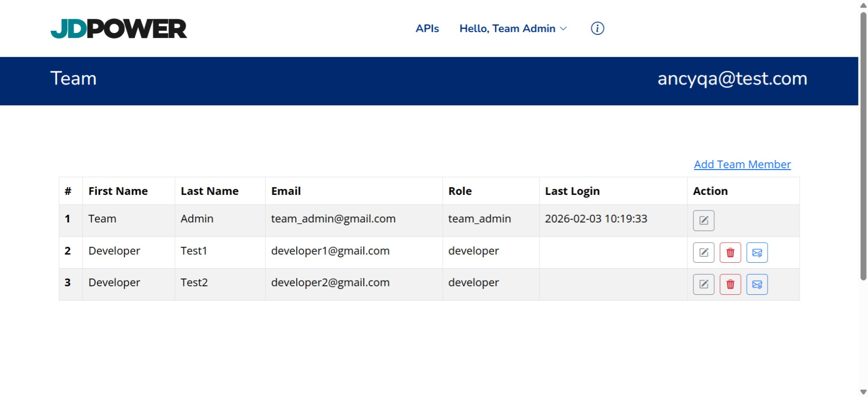This screenshot has height=397, width=868.
Task: Edit the Team Admin member row
Action: coord(703,221)
